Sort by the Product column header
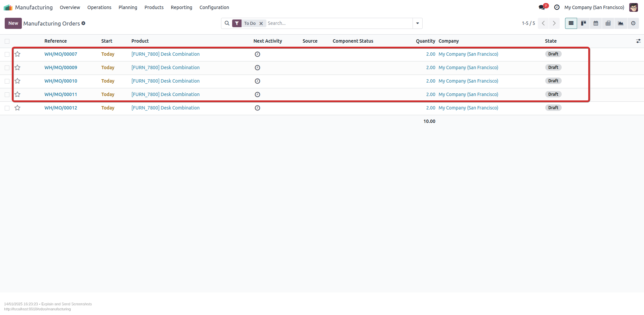This screenshot has height=315, width=644. tap(140, 41)
